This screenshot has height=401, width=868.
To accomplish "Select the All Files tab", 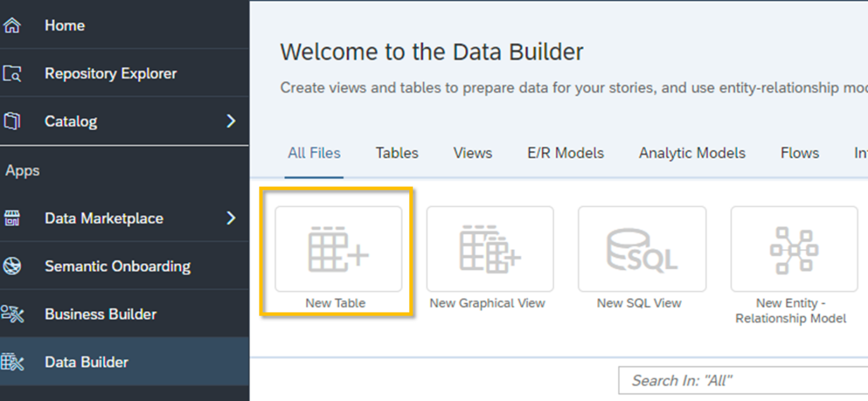I will pos(314,152).
